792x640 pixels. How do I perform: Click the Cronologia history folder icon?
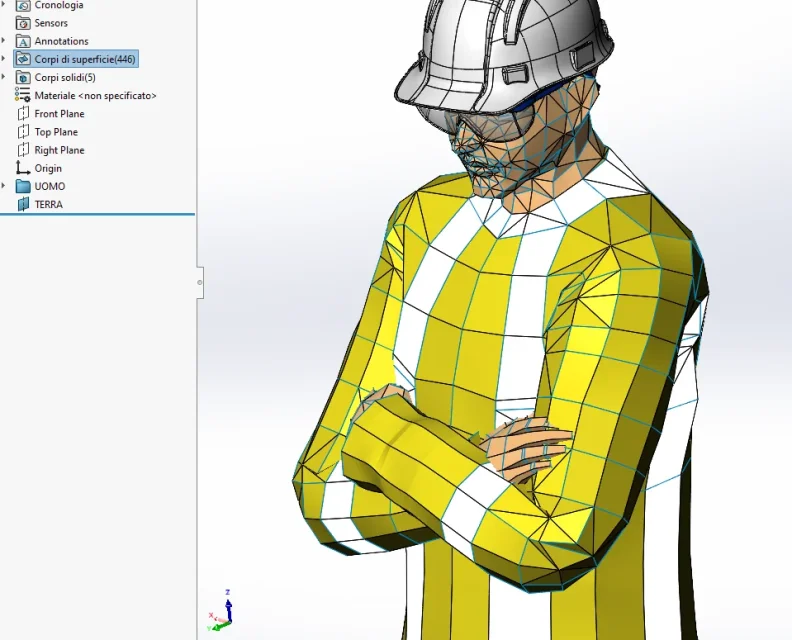pos(23,5)
